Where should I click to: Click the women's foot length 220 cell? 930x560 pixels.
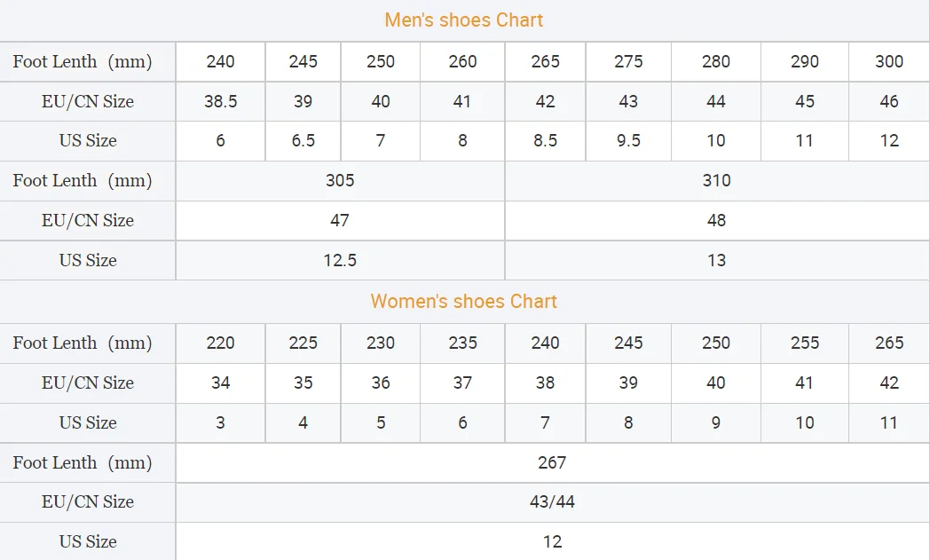pyautogui.click(x=220, y=343)
